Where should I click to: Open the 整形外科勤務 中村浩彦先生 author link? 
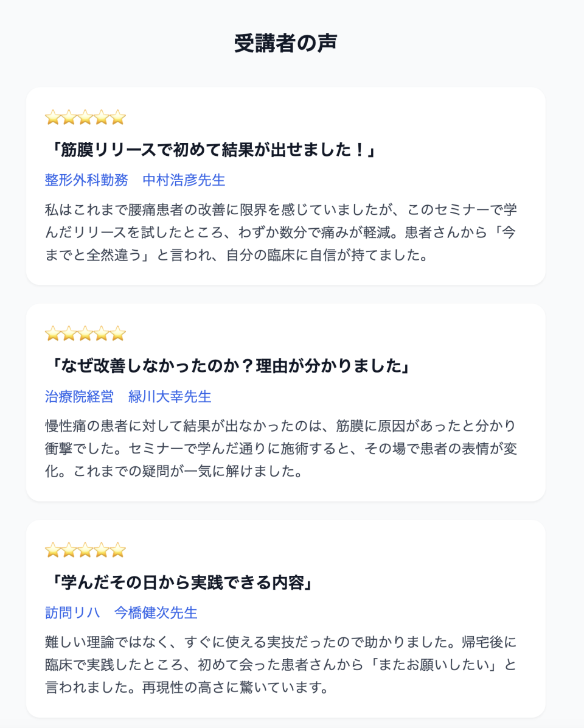tap(135, 180)
